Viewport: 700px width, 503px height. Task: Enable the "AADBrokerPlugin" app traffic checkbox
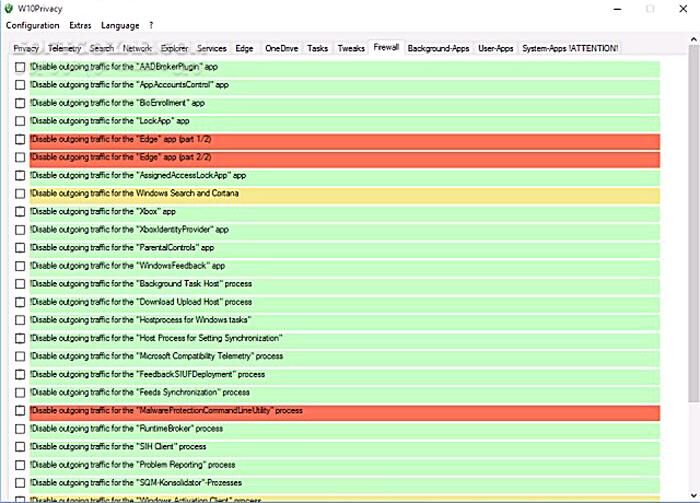(20, 67)
